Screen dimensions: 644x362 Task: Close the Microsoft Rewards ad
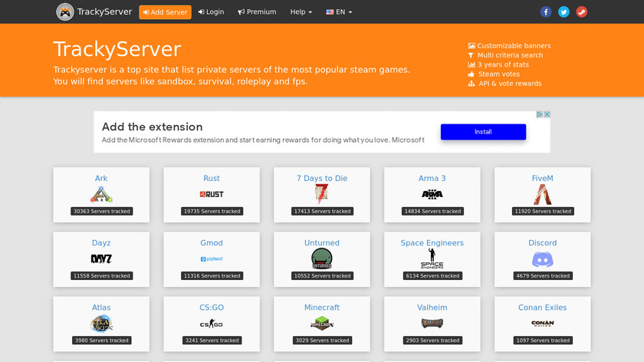(x=547, y=114)
